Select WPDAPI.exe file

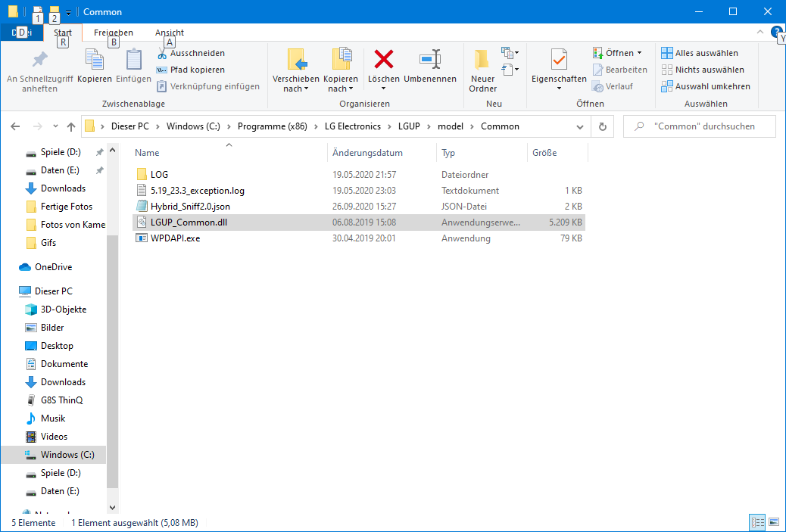358,238
